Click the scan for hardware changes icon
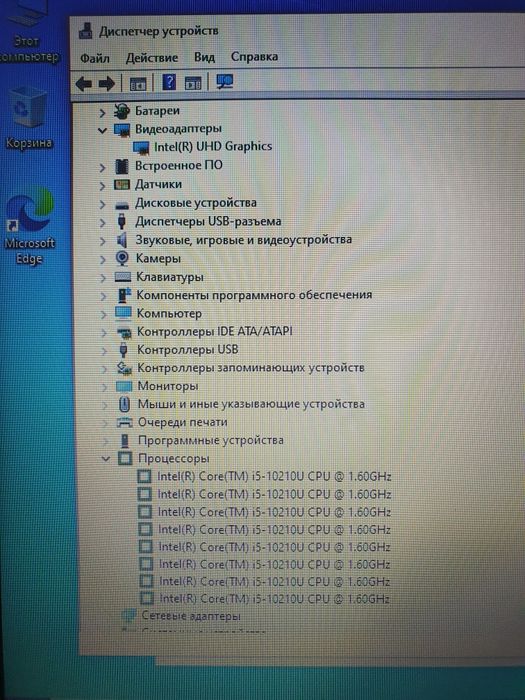The height and width of the screenshot is (700, 525). 225,81
